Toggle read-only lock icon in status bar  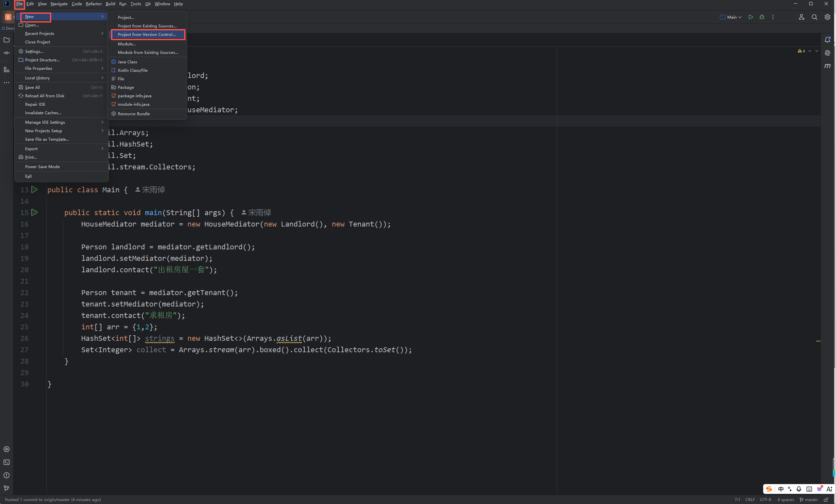(826, 499)
